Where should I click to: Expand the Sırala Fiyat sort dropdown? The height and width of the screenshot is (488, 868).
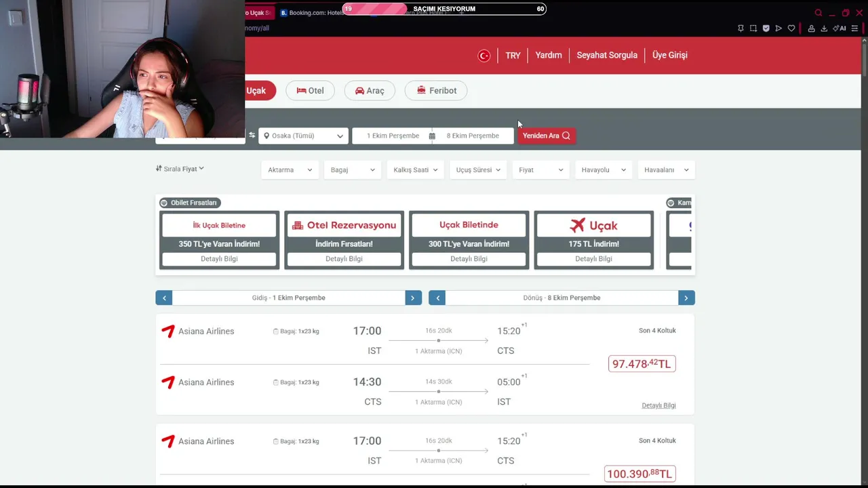click(180, 169)
